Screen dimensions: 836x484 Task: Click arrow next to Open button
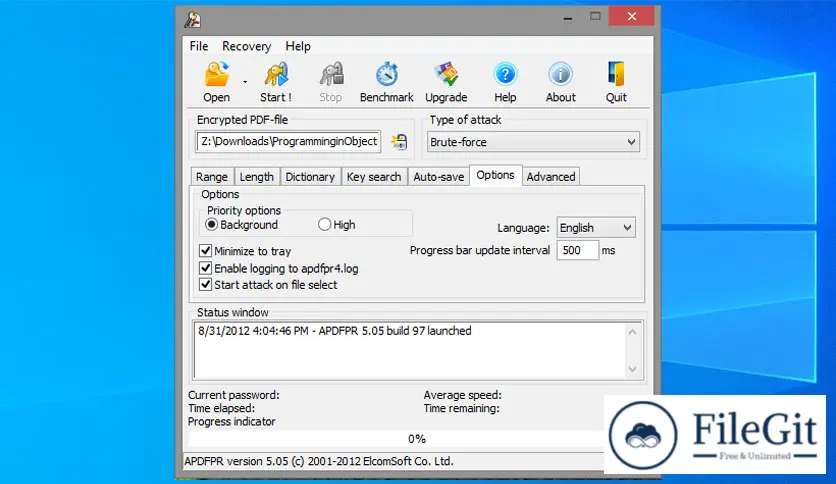[x=245, y=82]
